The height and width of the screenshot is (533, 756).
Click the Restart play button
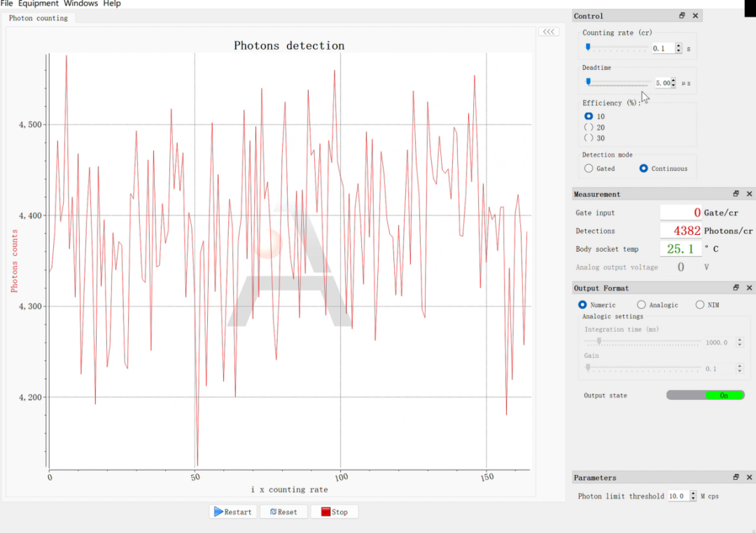[x=233, y=512]
